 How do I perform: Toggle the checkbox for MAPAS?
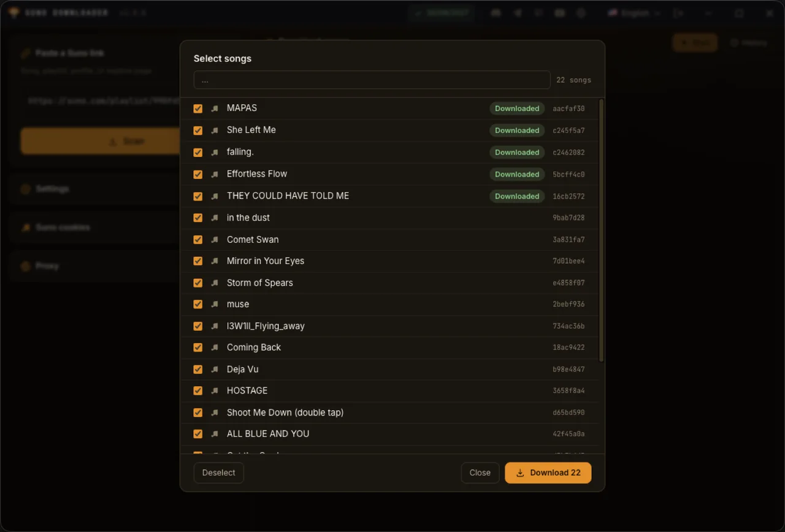point(198,108)
